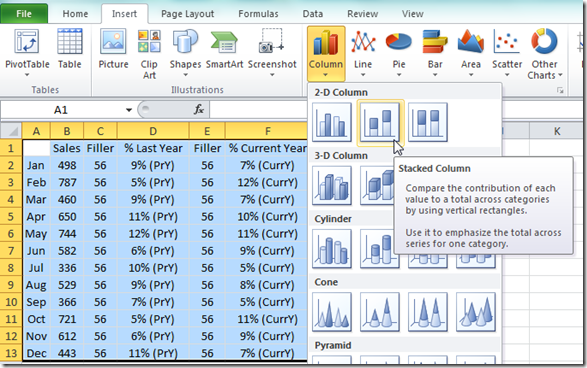Image resolution: width=587 pixels, height=368 pixels.
Task: Expand the Name Box dropdown arrow
Action: (x=129, y=110)
